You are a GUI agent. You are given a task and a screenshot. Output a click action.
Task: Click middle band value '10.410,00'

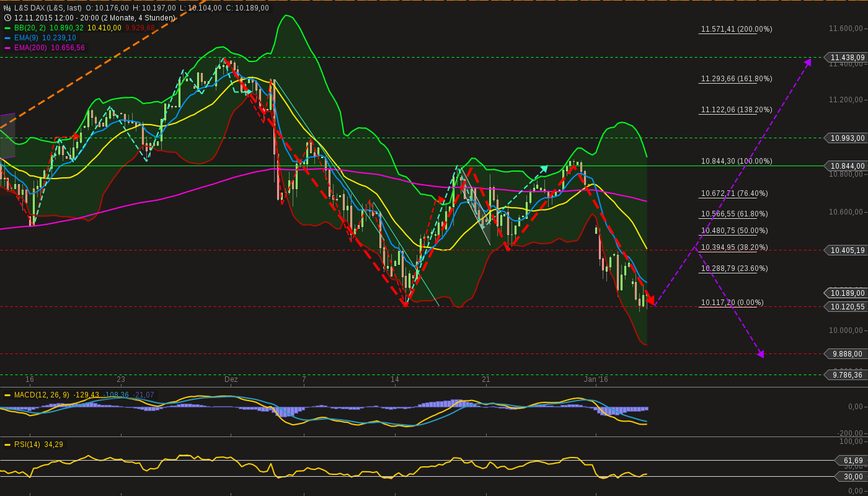[105, 28]
